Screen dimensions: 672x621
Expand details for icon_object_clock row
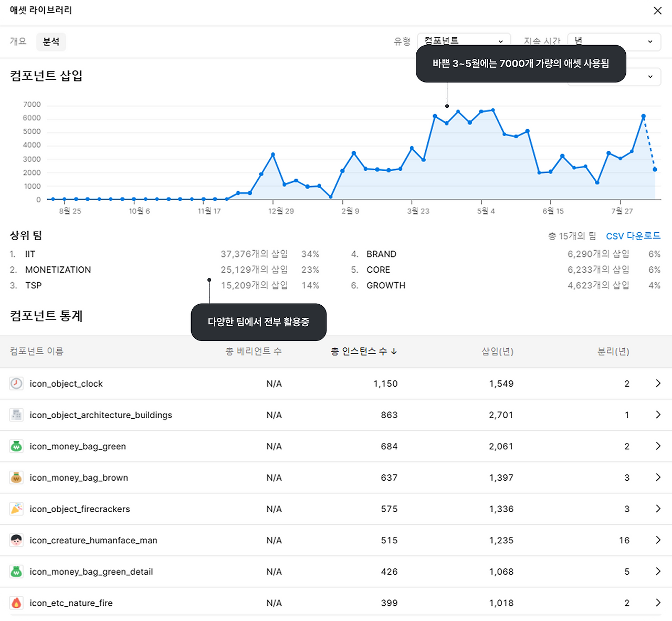tap(658, 384)
